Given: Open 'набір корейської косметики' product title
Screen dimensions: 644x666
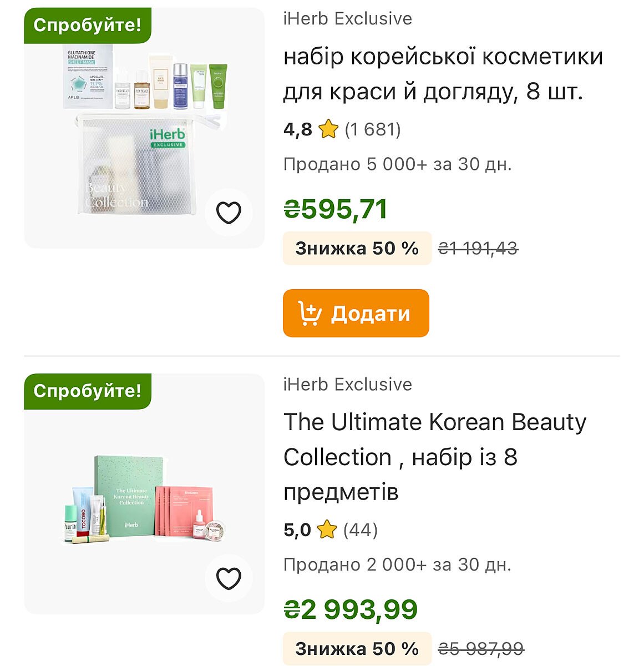Looking at the screenshot, I should coord(443,74).
